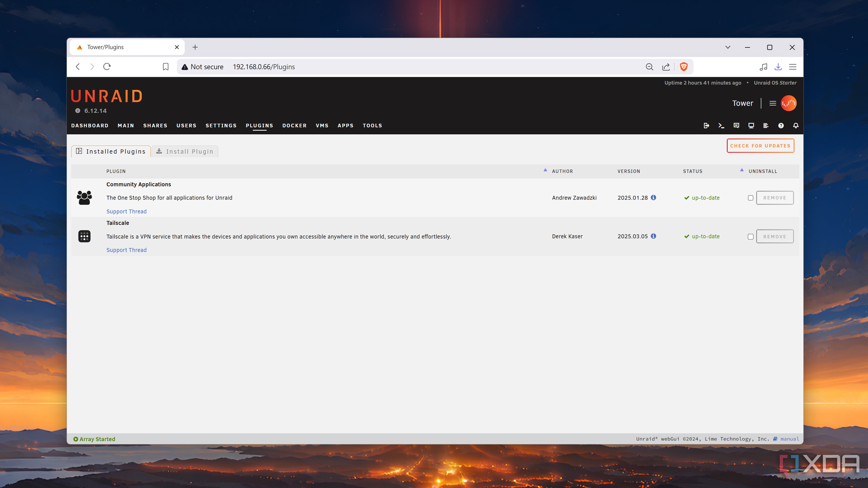This screenshot has height=488, width=868.
Task: Open the Apps page
Action: pos(345,126)
